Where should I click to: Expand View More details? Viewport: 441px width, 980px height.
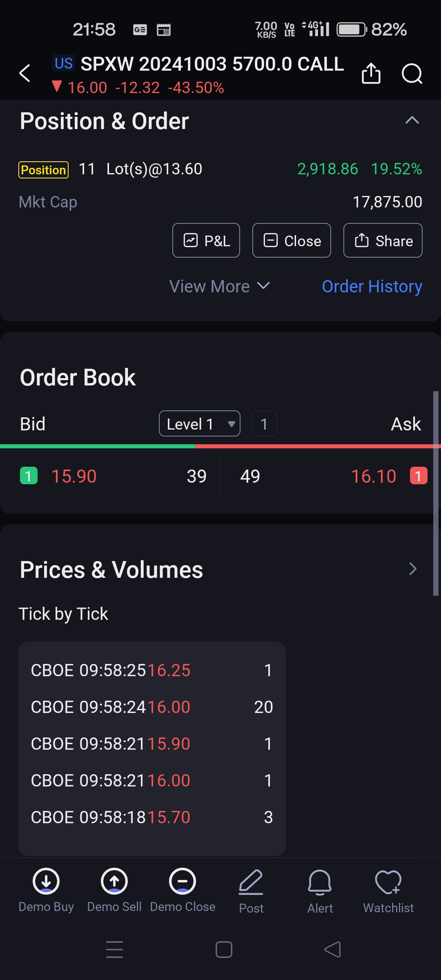(219, 286)
